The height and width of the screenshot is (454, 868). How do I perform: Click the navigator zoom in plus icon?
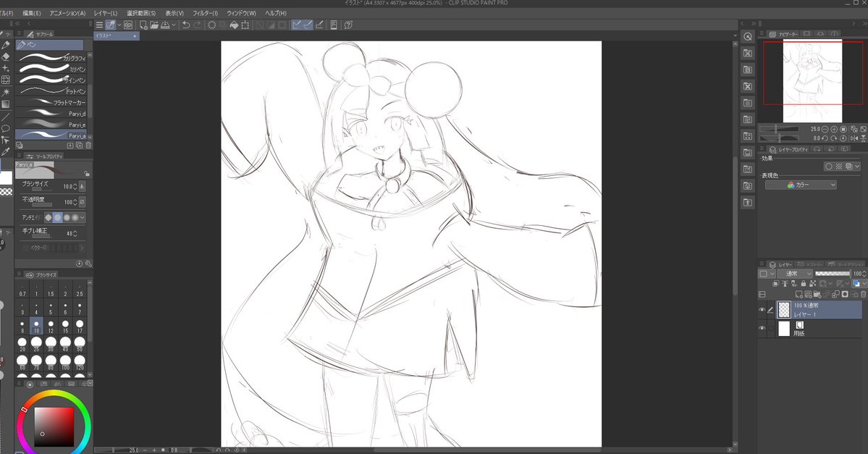pos(834,129)
